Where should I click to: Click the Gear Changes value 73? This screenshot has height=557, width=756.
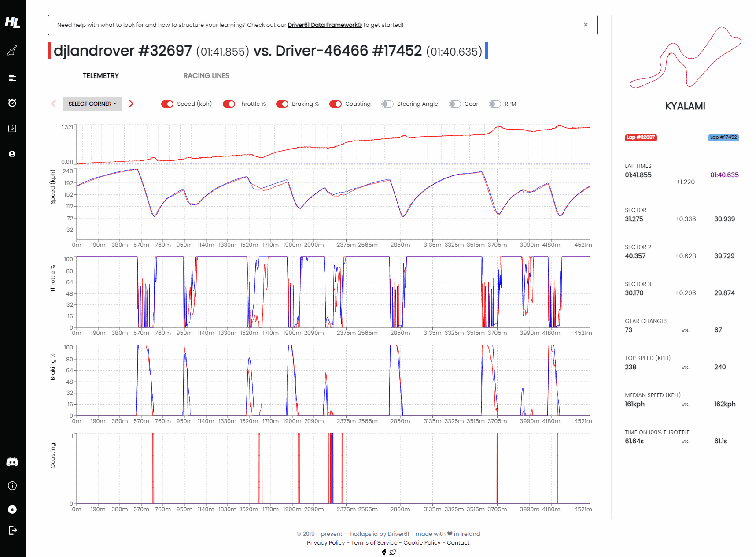point(628,330)
